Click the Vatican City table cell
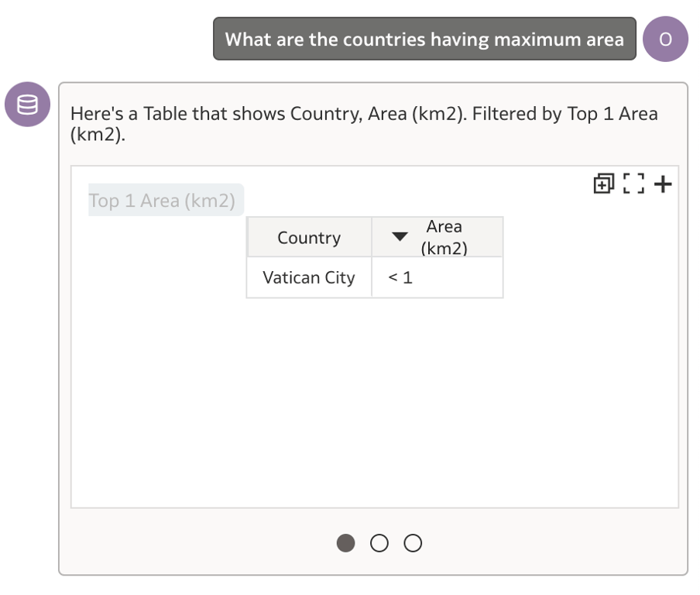The width and height of the screenshot is (700, 595). point(309,277)
